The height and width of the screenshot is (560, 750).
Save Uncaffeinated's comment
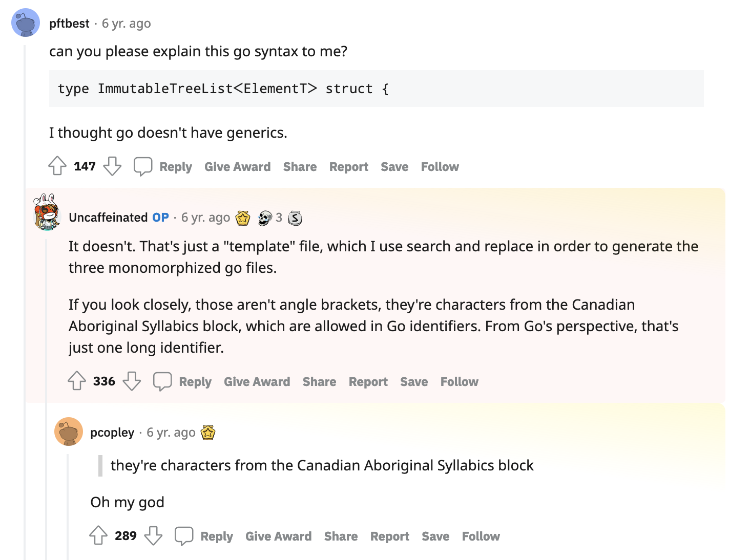pyautogui.click(x=413, y=382)
